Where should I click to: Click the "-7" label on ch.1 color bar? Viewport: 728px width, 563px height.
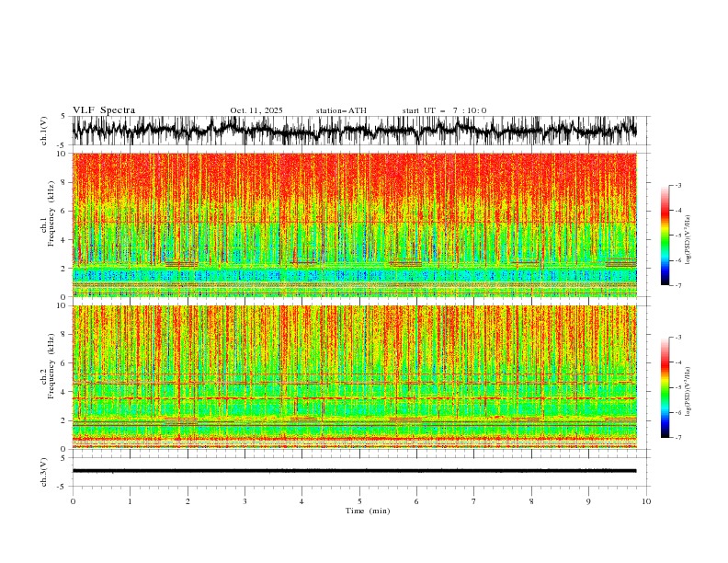pos(677,285)
